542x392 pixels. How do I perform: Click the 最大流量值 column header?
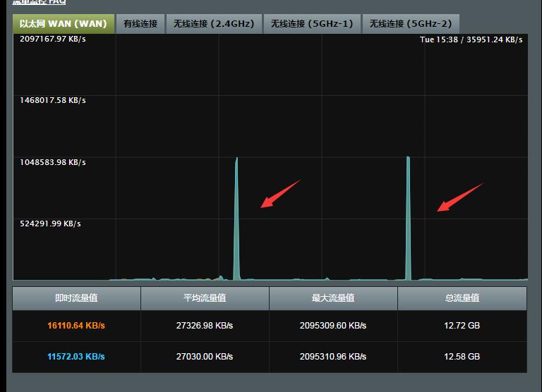pyautogui.click(x=333, y=298)
